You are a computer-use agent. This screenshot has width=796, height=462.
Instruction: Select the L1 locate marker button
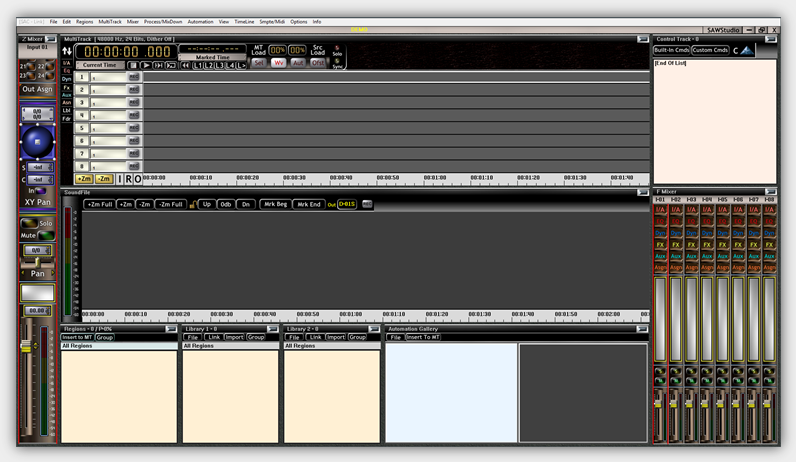click(x=199, y=65)
